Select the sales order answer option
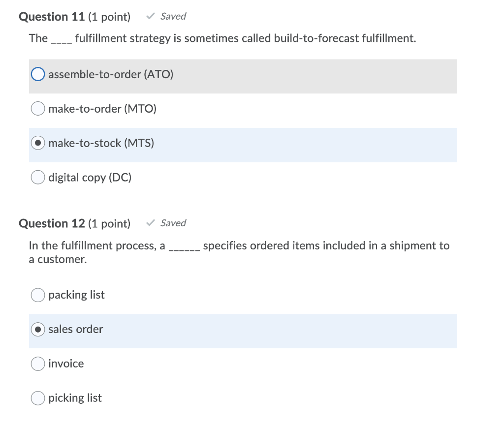The width and height of the screenshot is (504, 426). (x=37, y=329)
